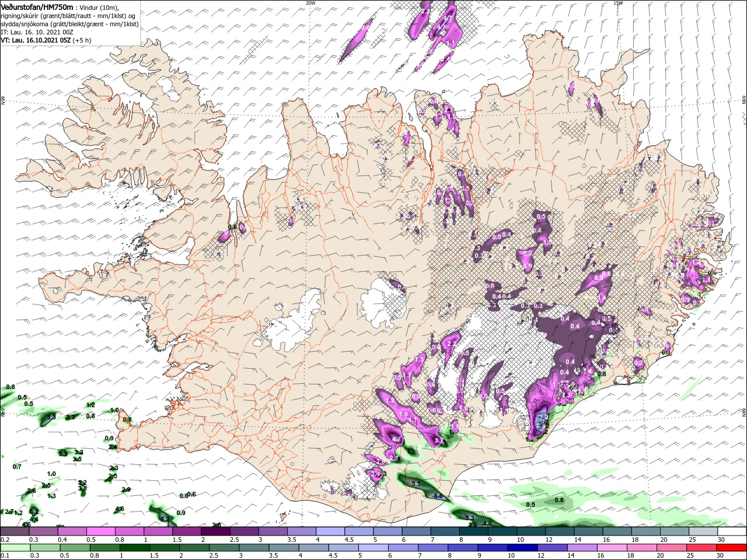
Task: Pick the lavender snow swatch at 4
Action: 330,531
